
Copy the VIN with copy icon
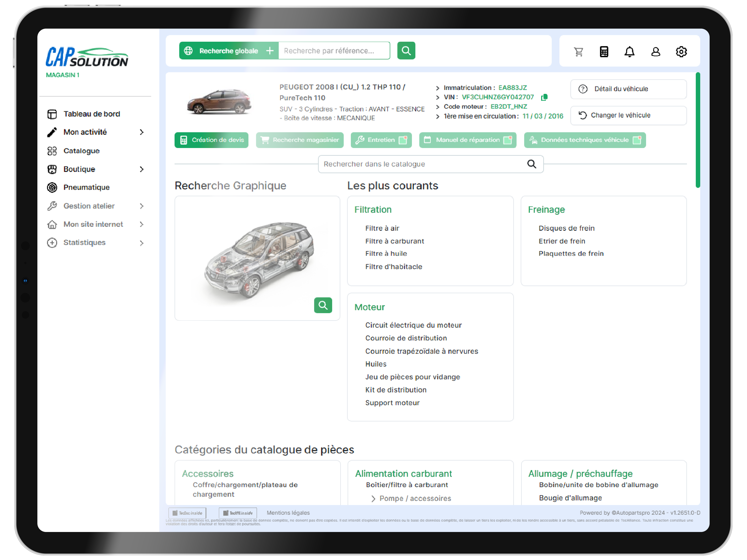(544, 97)
